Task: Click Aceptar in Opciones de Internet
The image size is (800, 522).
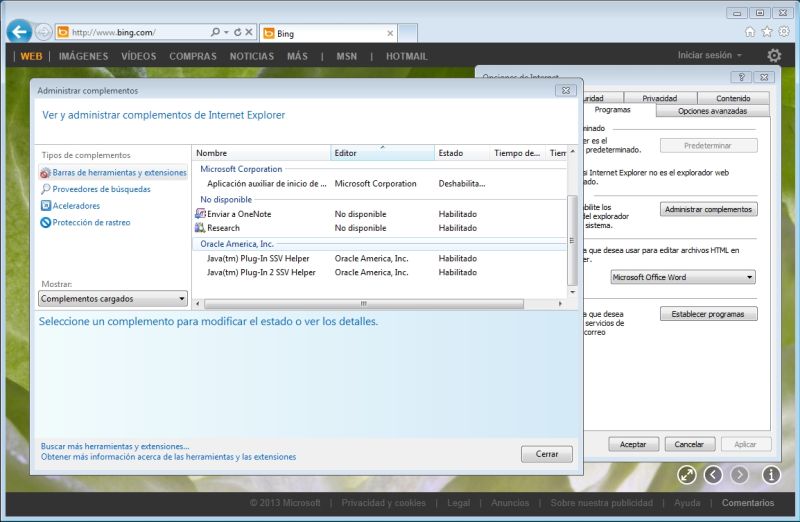Action: tap(633, 444)
